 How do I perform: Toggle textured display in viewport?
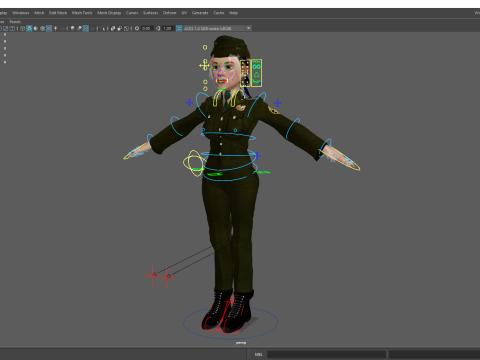pos(49,28)
